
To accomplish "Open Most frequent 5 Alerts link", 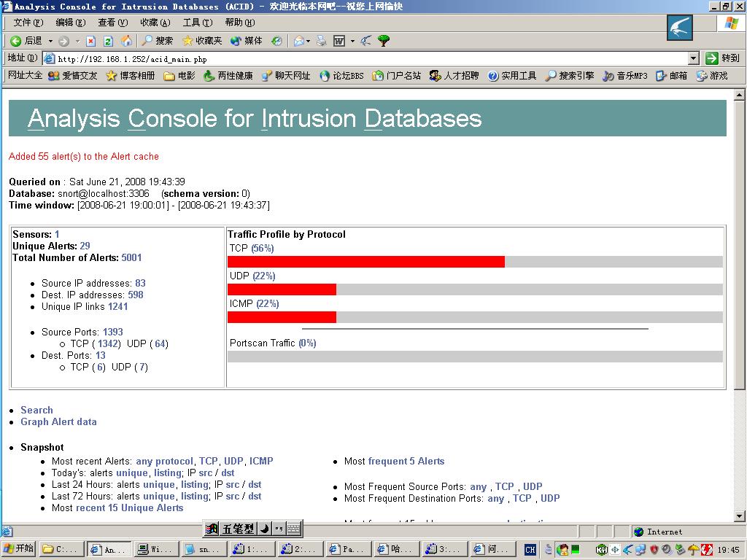I will (x=405, y=461).
